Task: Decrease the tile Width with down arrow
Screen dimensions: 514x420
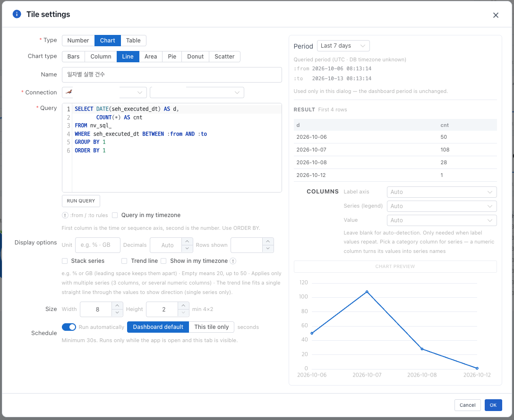Action: tap(117, 313)
